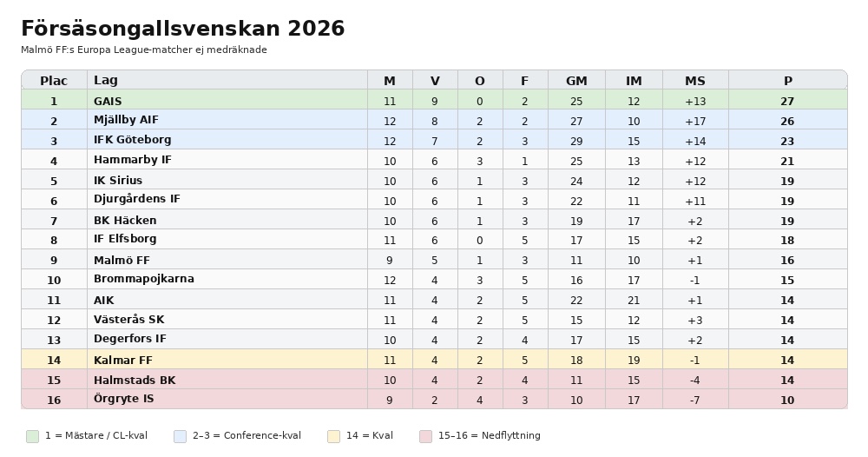
Task: Click the red Nedflyttning legend swatch
Action: tap(425, 436)
